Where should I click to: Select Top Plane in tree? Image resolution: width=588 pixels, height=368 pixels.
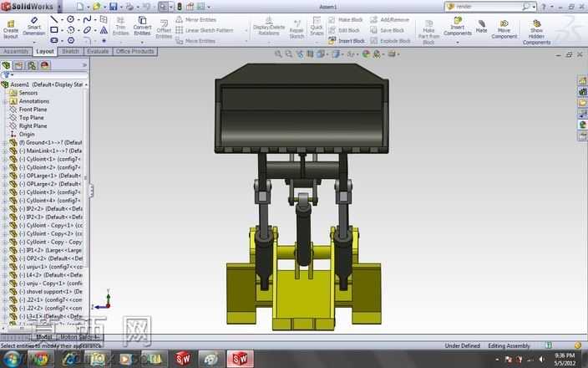tap(32, 118)
